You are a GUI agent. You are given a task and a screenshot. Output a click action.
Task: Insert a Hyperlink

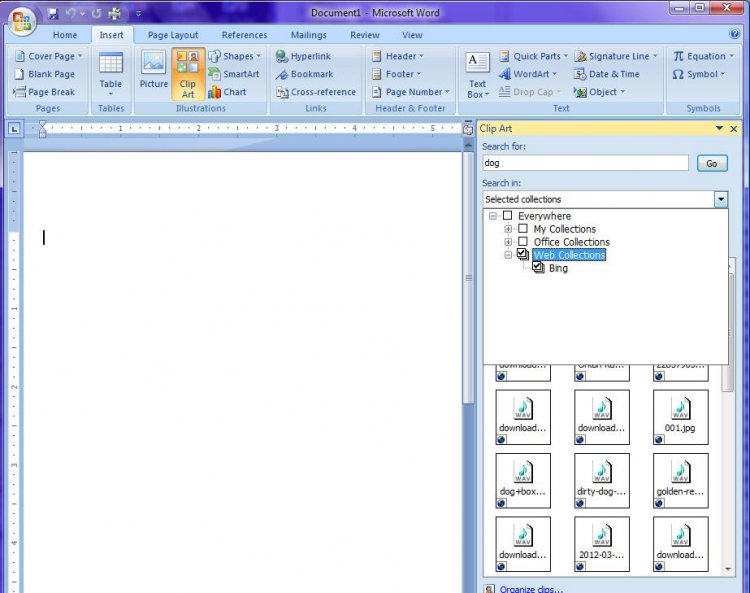click(303, 56)
